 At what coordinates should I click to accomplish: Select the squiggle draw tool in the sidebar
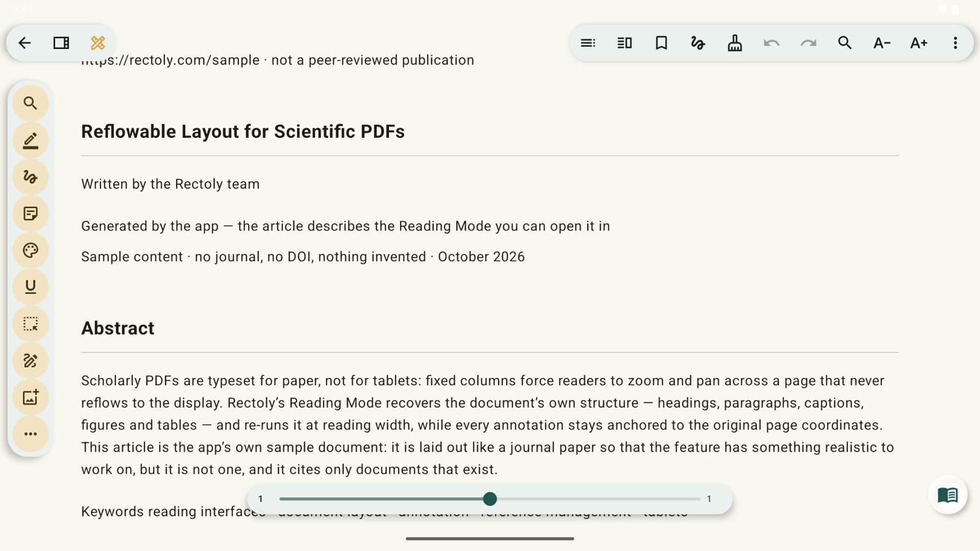[31, 177]
